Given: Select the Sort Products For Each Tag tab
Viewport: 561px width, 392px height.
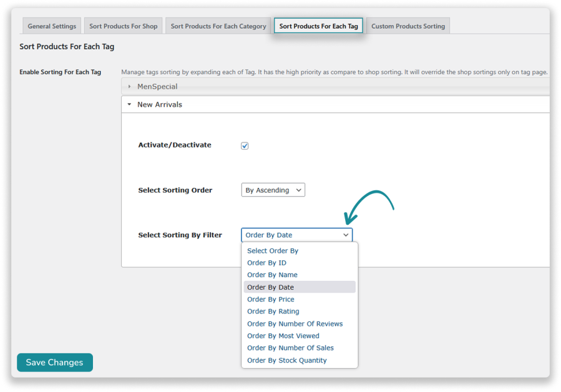Looking at the screenshot, I should click(x=318, y=26).
